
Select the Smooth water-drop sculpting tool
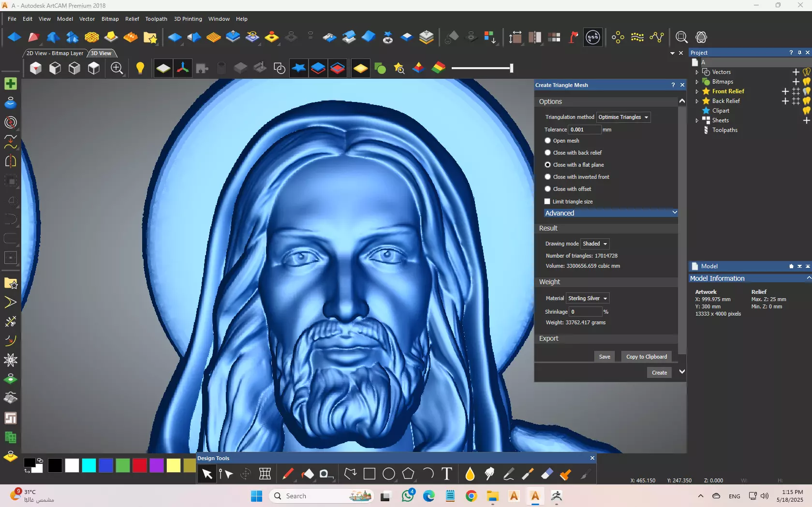470,474
